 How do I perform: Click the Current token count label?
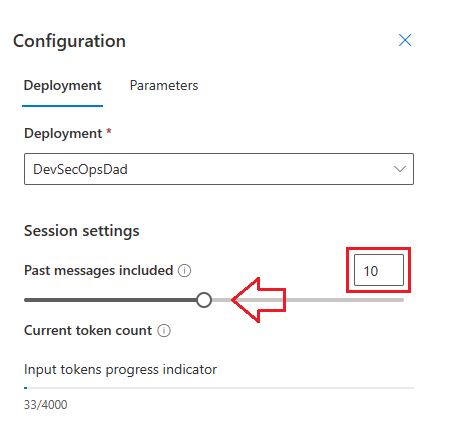[x=88, y=331]
